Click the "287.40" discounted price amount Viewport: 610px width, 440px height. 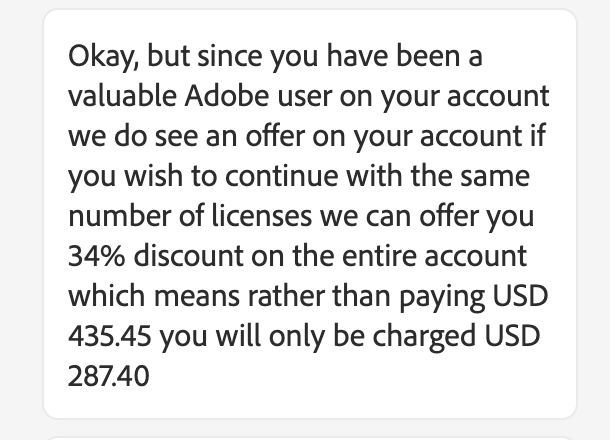(108, 376)
